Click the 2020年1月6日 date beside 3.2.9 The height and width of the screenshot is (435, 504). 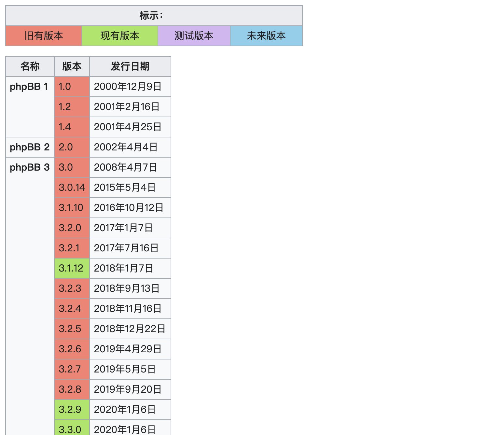[130, 410]
